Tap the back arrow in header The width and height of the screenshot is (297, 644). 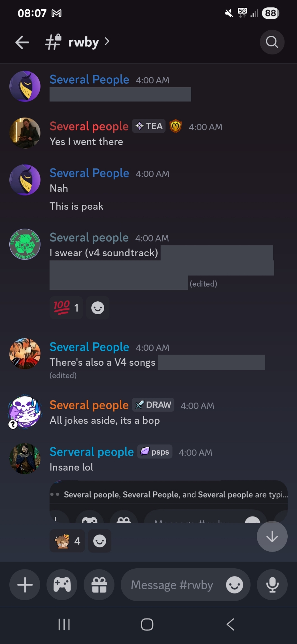point(22,42)
